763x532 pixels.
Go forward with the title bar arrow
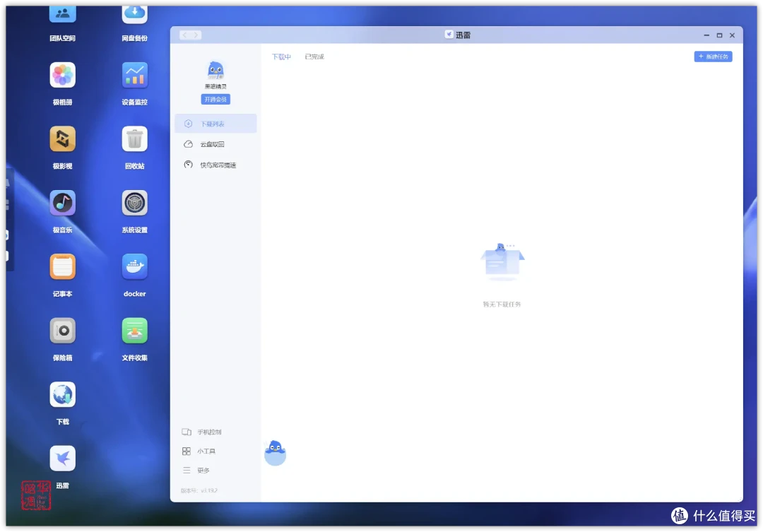coord(196,35)
